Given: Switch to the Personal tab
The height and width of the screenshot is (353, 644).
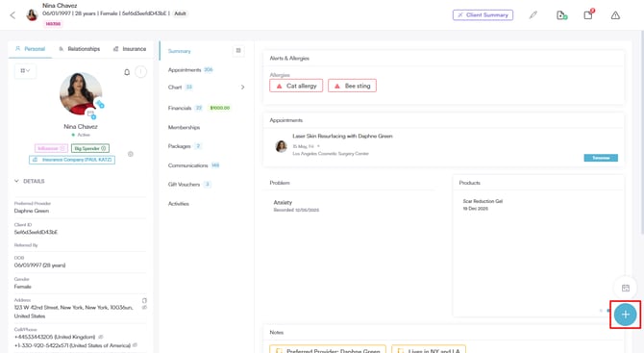Looking at the screenshot, I should (31, 49).
